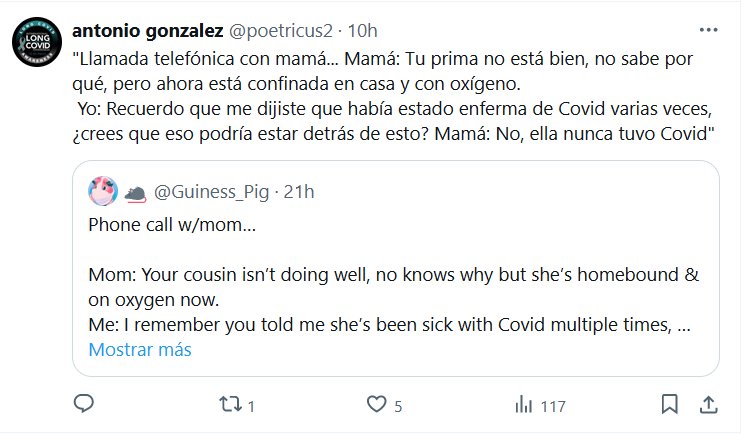Click the 117 views count
This screenshot has height=434, width=746.
tap(552, 406)
